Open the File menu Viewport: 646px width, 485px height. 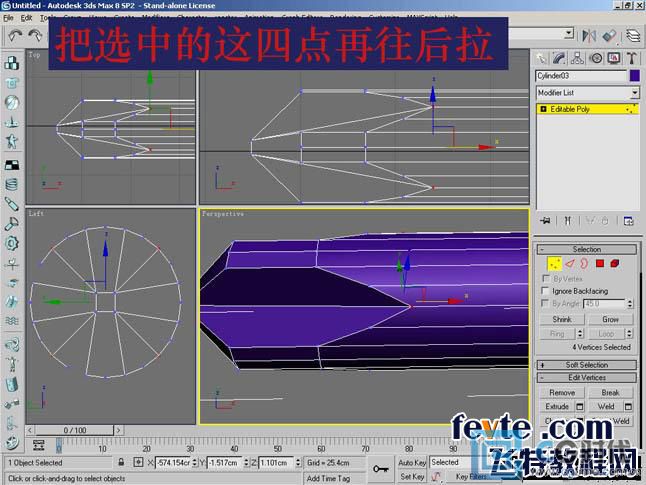point(8,18)
